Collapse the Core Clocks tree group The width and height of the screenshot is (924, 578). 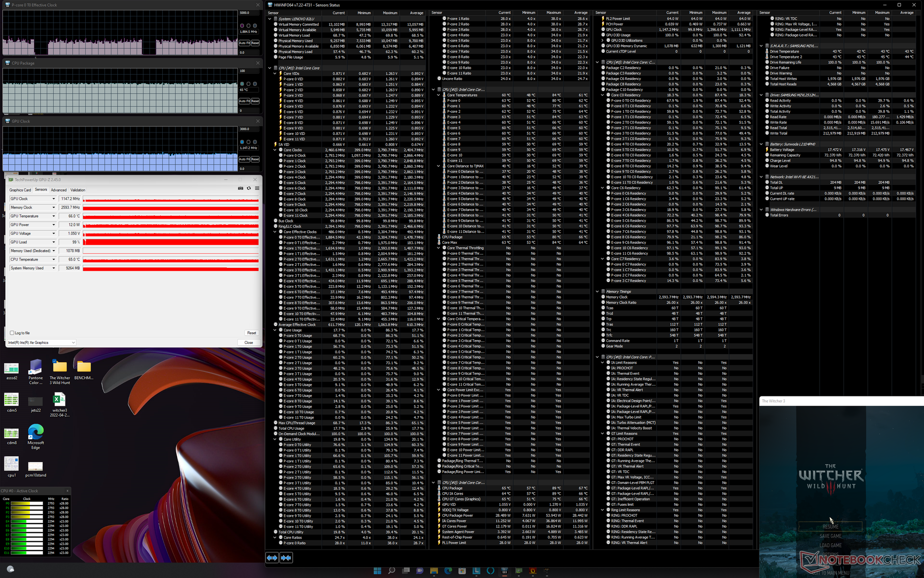[x=275, y=150]
